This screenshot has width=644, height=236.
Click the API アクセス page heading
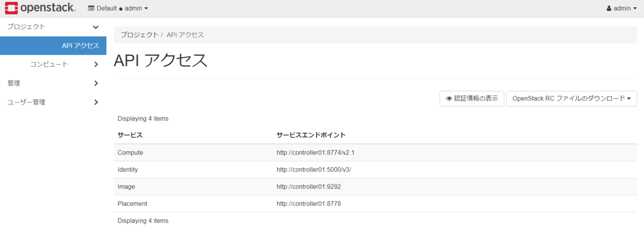pyautogui.click(x=160, y=61)
